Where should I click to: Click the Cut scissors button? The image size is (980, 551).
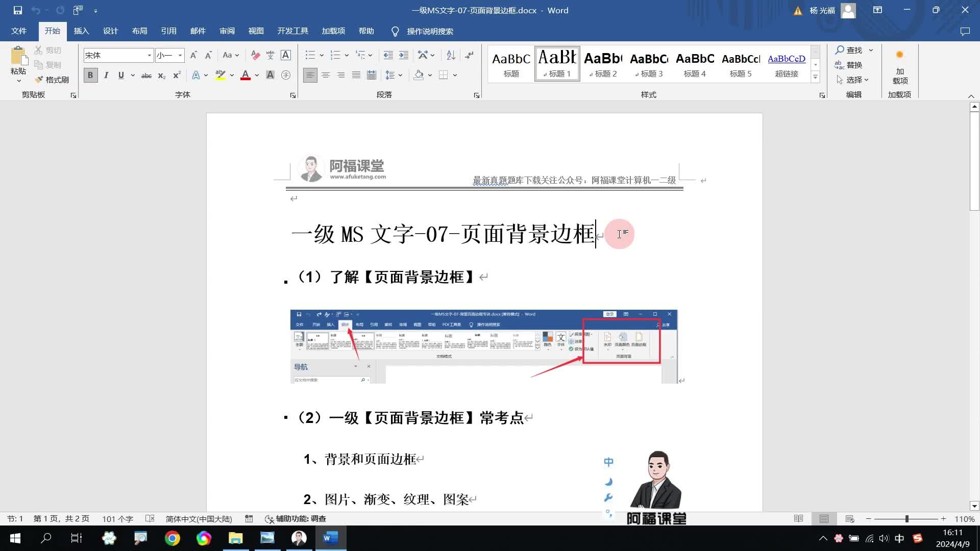(x=48, y=50)
